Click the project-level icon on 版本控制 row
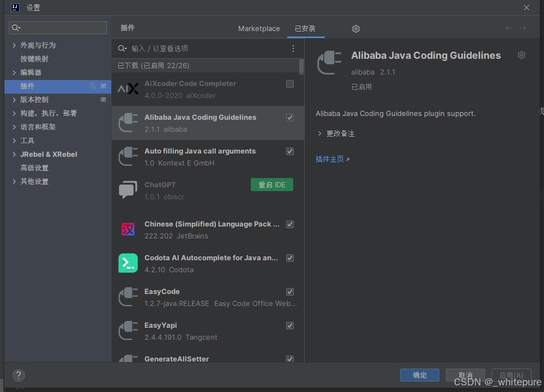544x392 pixels. [103, 100]
